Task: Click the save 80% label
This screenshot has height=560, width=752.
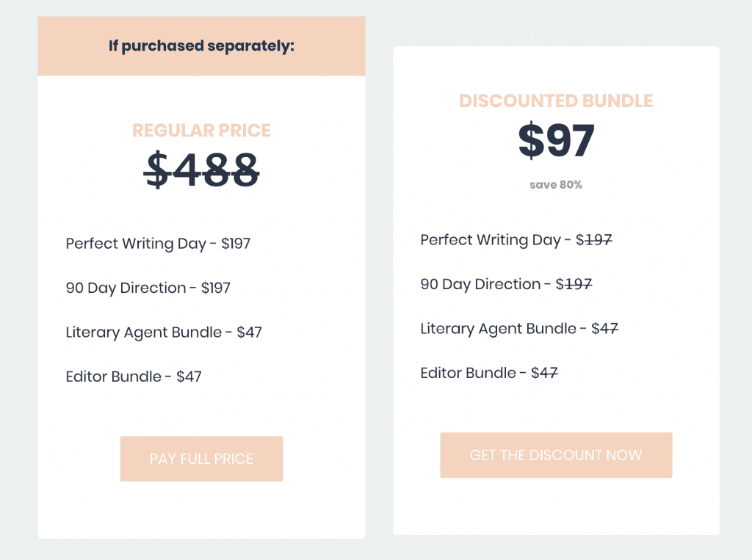Action: 556,184
